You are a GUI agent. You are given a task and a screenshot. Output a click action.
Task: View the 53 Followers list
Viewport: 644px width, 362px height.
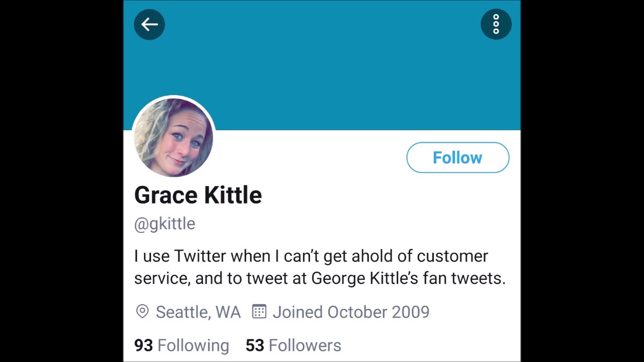[293, 345]
